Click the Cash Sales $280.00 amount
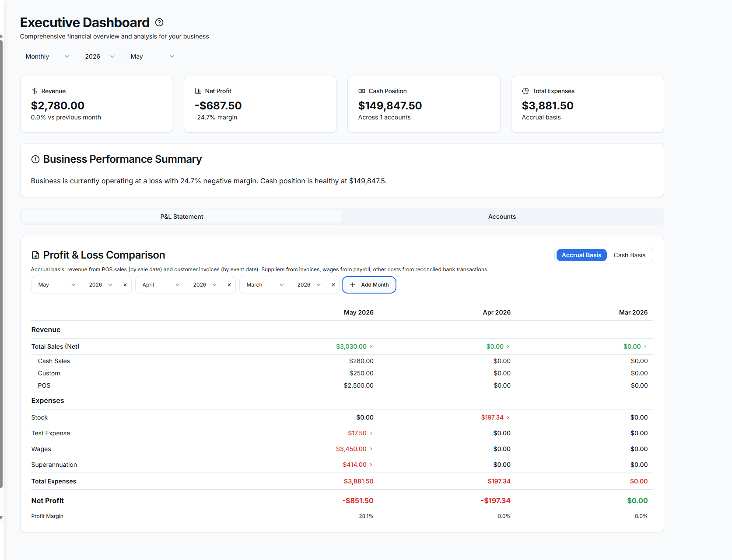 [361, 361]
